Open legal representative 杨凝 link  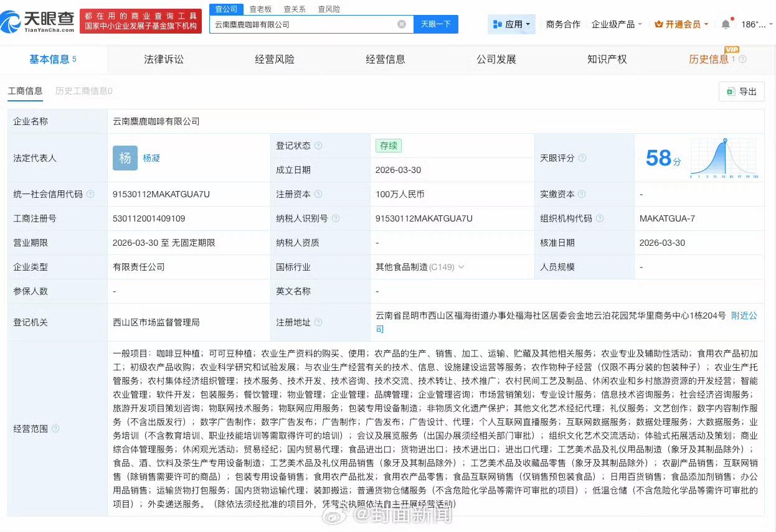151,158
